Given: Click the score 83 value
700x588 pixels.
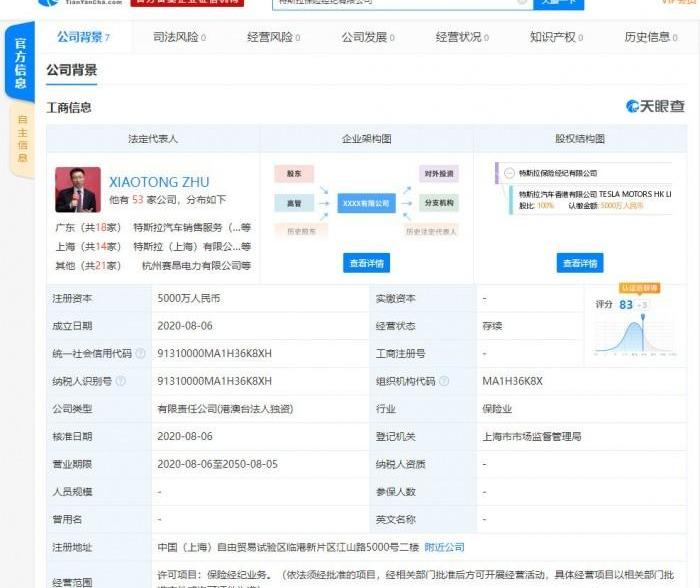Looking at the screenshot, I should pos(626,304).
